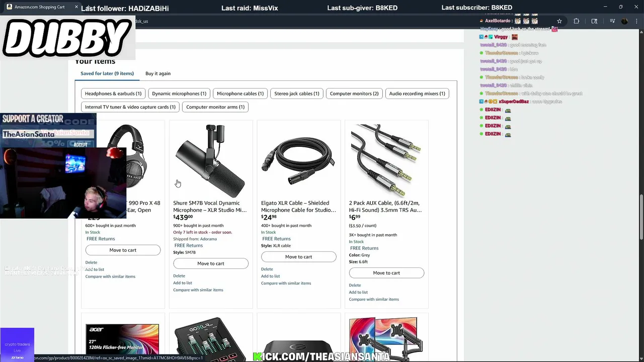Open the Chrome three-dot menu

636,21
